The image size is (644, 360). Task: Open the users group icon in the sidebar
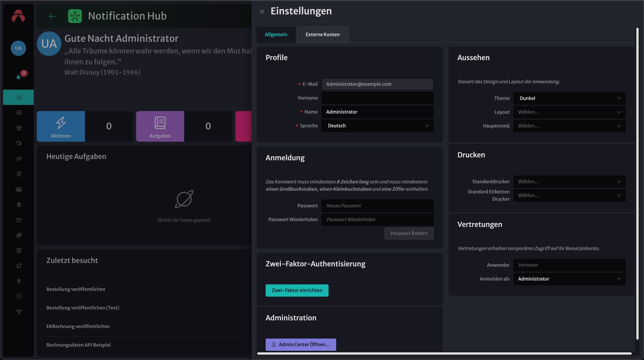[19, 128]
